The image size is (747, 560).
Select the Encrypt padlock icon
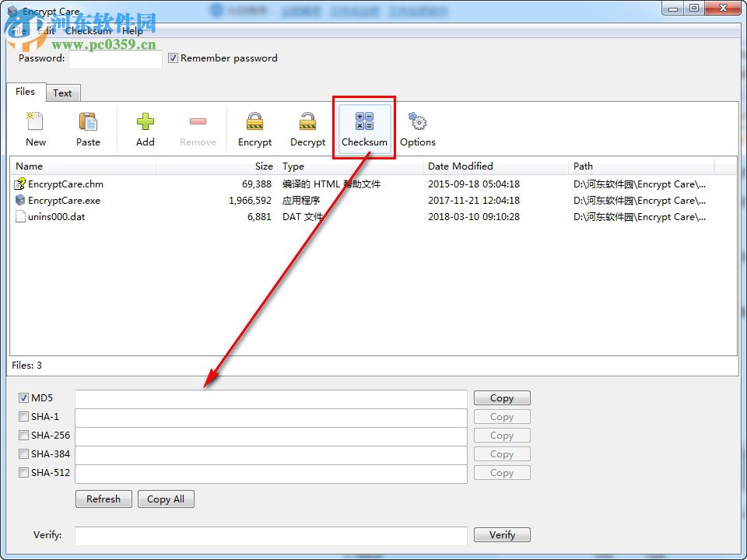(x=254, y=127)
